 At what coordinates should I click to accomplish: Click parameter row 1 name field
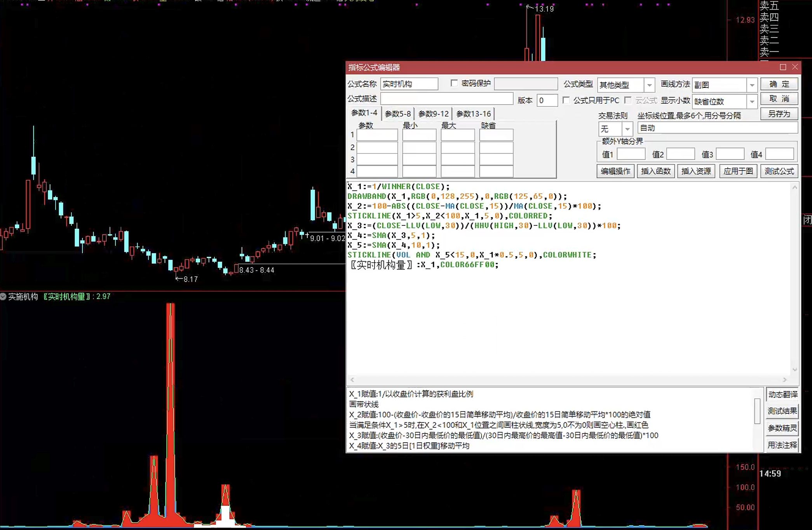pos(377,135)
